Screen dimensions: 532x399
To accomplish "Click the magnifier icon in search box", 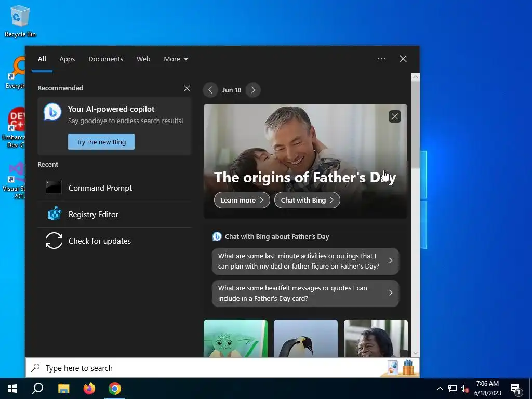I will [36, 368].
